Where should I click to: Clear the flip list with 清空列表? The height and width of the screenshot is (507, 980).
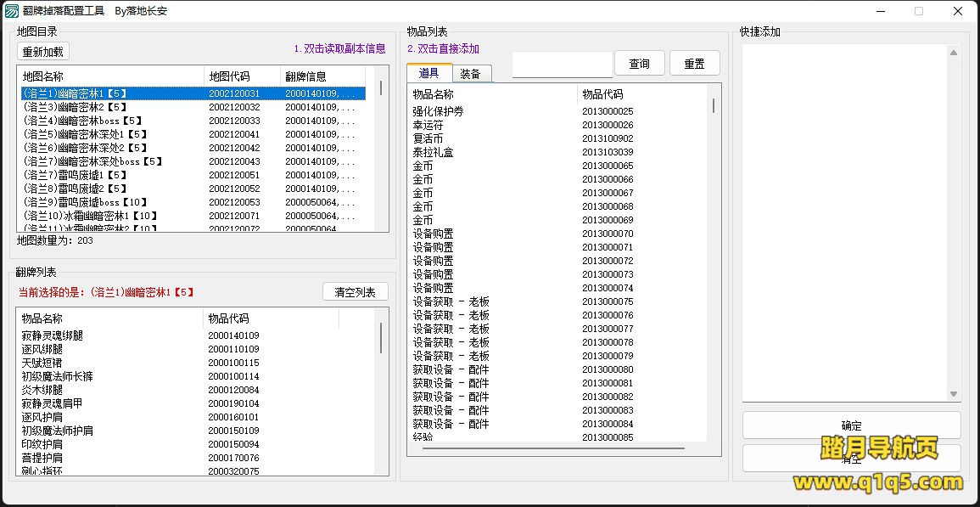[355, 292]
